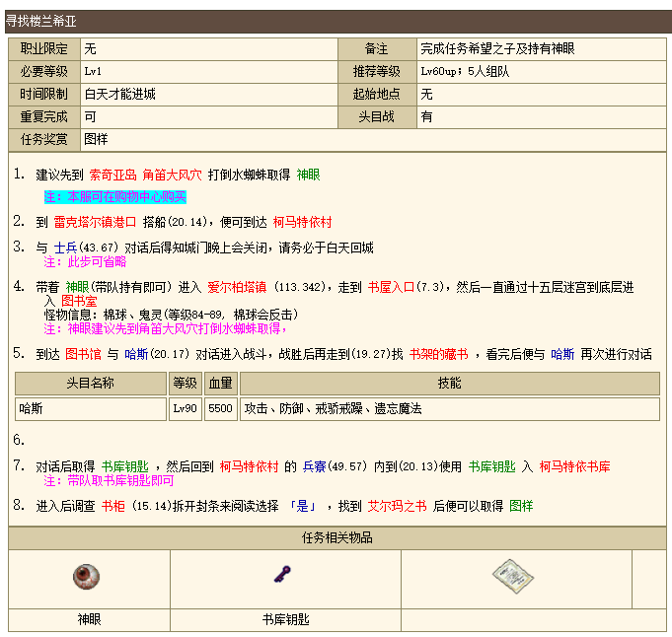
Task: Open the 艾尔玛之书 link
Action: [398, 506]
